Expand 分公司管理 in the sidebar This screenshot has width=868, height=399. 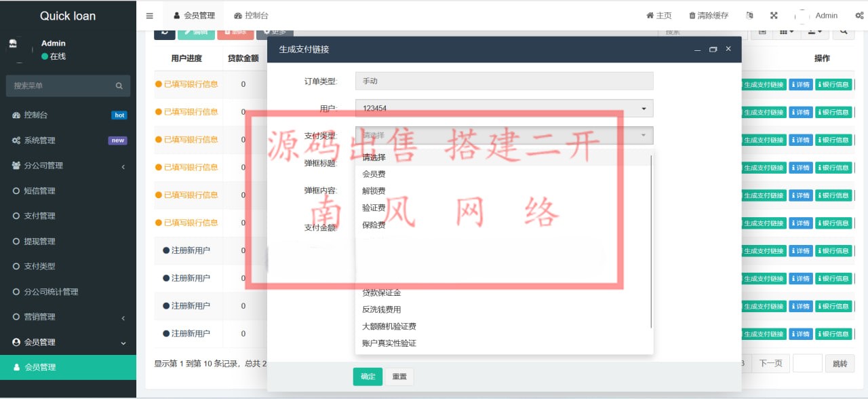pos(68,166)
